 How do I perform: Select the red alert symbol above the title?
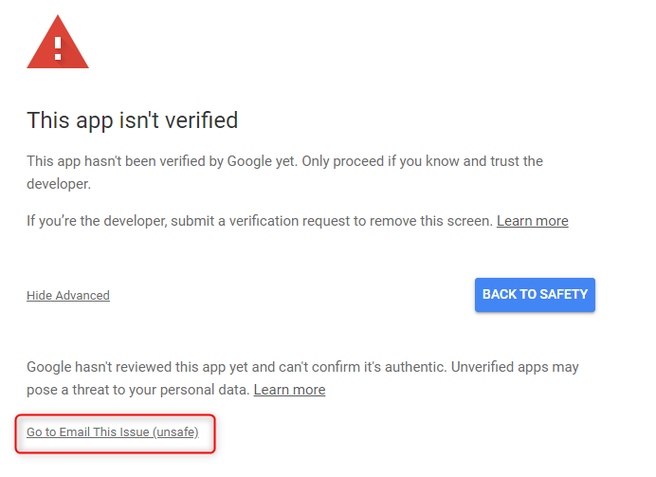point(58,43)
